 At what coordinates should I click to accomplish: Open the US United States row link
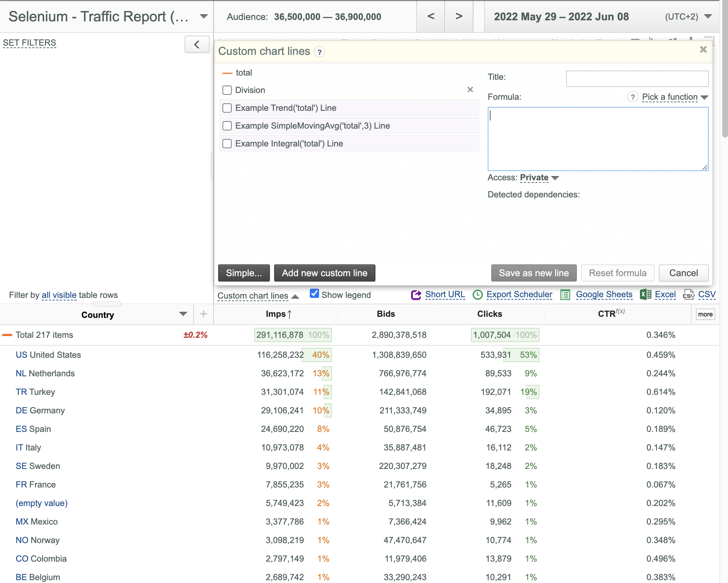(x=48, y=355)
